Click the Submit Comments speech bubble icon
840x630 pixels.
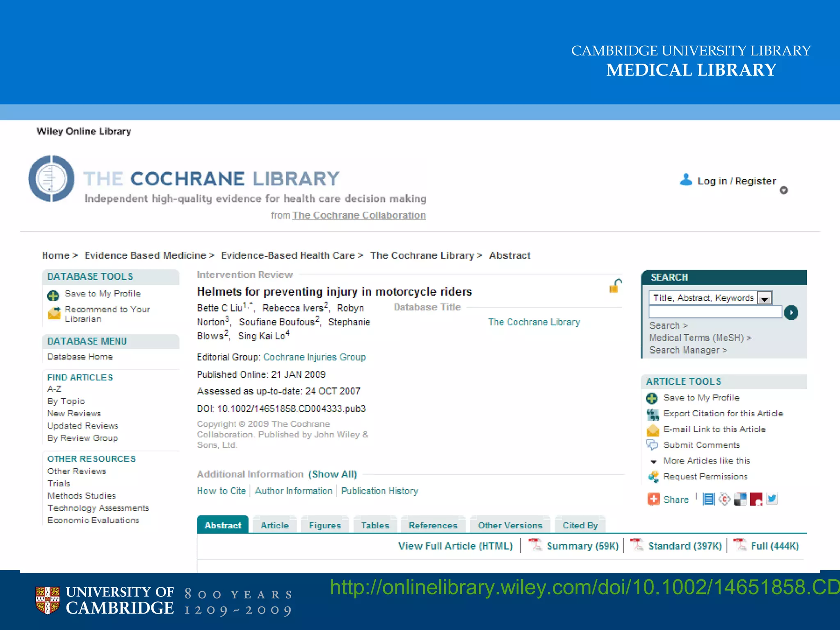click(x=652, y=445)
